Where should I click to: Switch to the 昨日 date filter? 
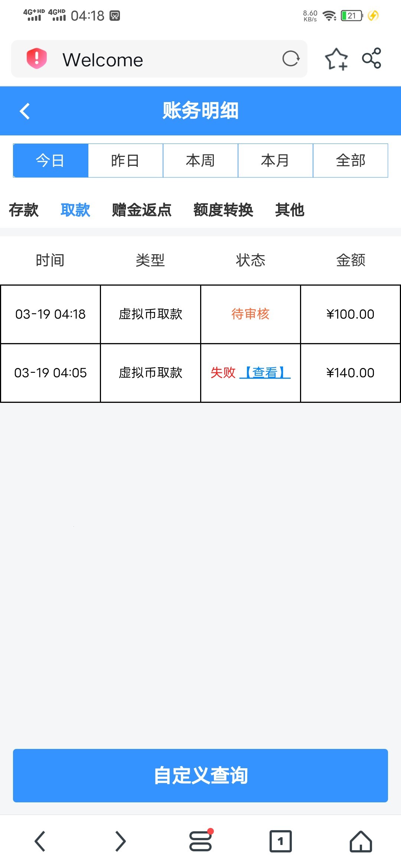tap(125, 161)
